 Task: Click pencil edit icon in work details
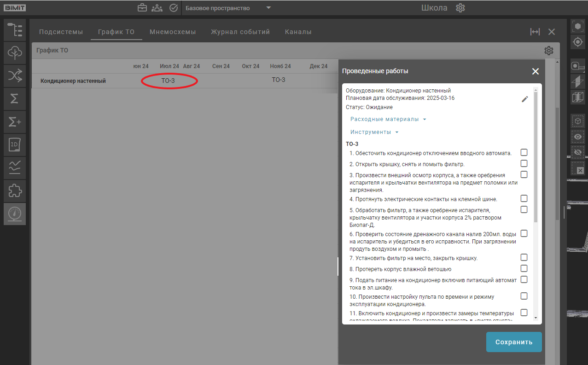525,99
